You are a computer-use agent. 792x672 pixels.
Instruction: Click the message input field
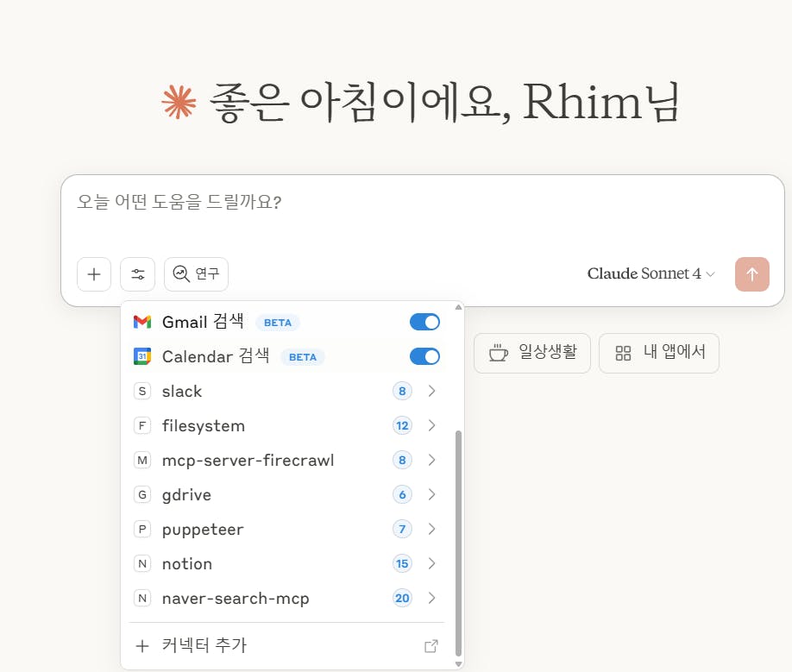pos(422,202)
